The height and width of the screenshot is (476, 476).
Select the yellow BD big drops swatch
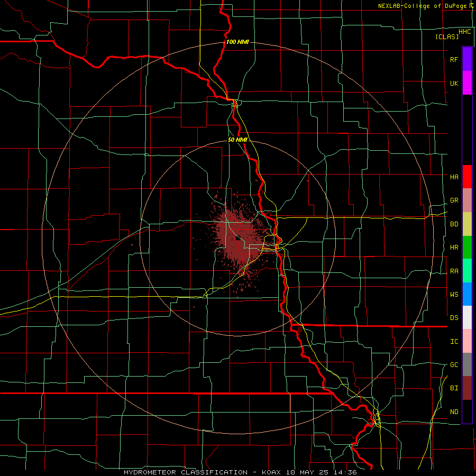(x=467, y=224)
